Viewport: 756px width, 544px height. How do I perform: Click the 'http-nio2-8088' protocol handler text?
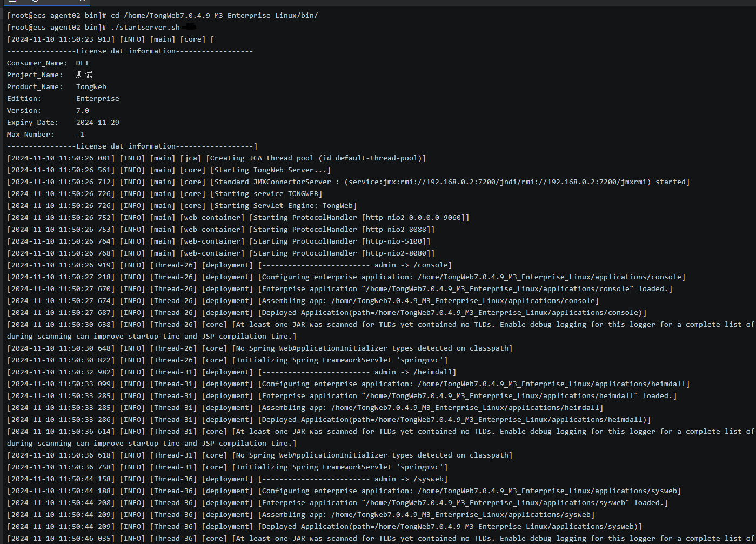396,229
